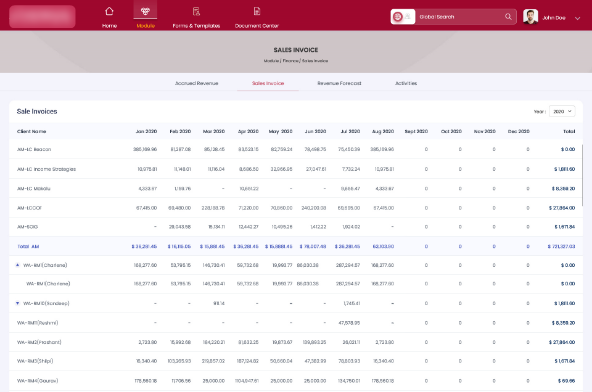
Task: Click the Total AM summary row label
Action: pos(28,247)
